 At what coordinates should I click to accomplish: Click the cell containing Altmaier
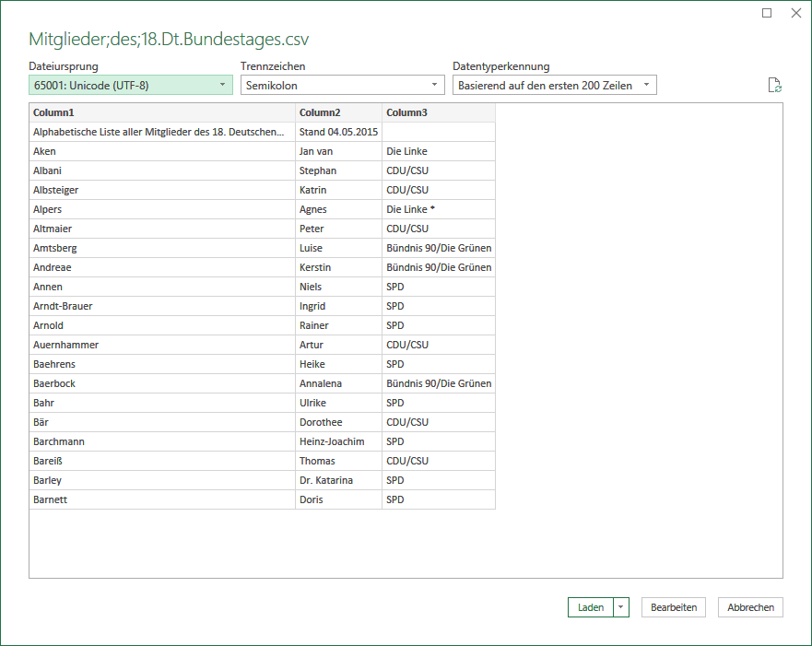point(162,229)
